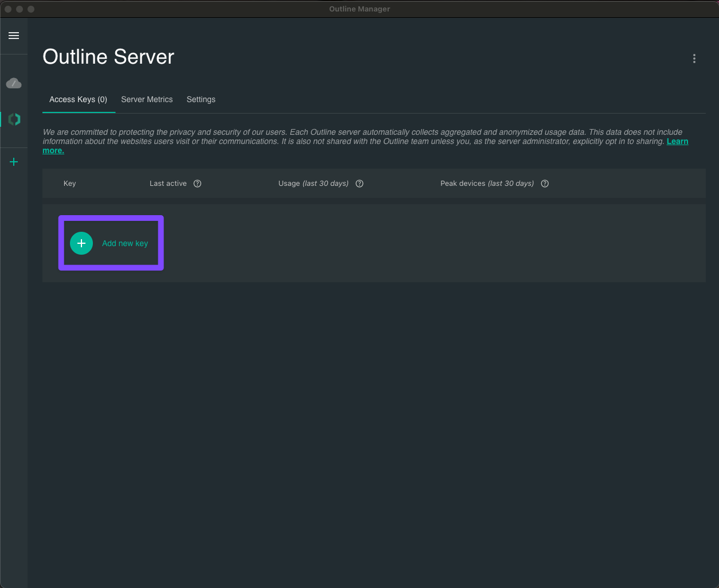Show help for Usage column

pyautogui.click(x=359, y=184)
